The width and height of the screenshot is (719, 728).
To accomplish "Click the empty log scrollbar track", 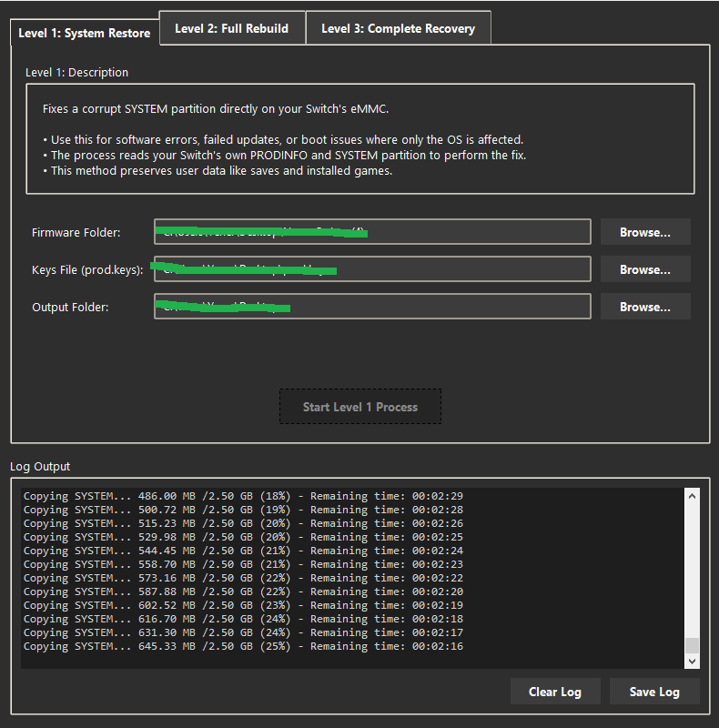I will tap(692, 564).
